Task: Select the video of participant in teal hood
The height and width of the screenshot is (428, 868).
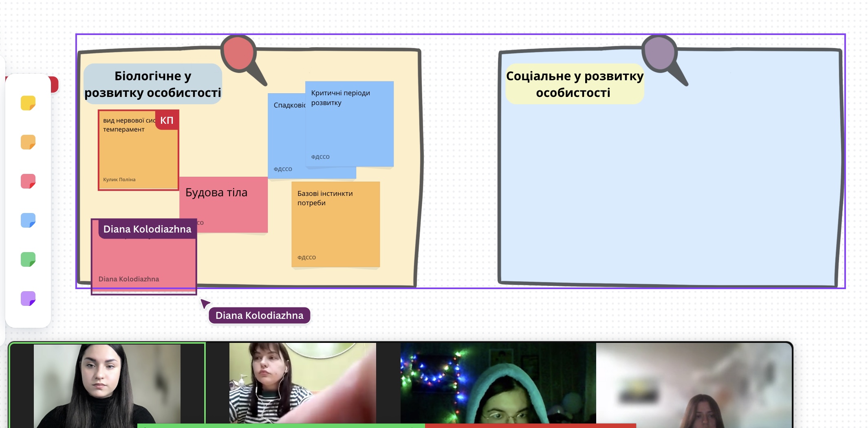Action: (x=498, y=385)
